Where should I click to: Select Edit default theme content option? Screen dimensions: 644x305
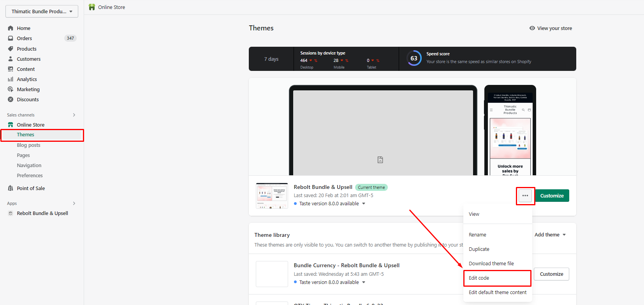pyautogui.click(x=498, y=292)
